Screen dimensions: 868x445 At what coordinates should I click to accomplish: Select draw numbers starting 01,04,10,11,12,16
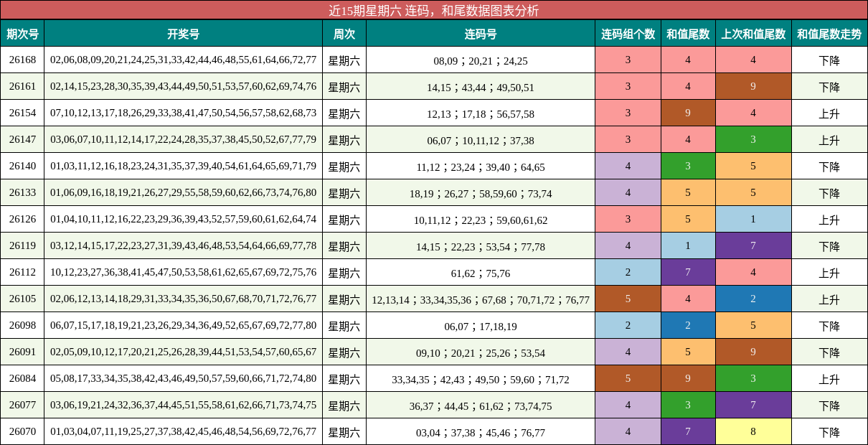[x=183, y=219]
